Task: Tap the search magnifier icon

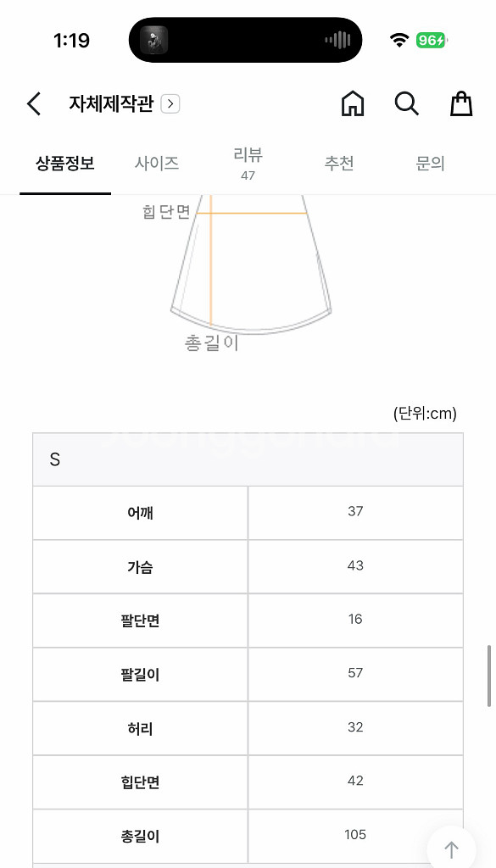Action: tap(406, 103)
